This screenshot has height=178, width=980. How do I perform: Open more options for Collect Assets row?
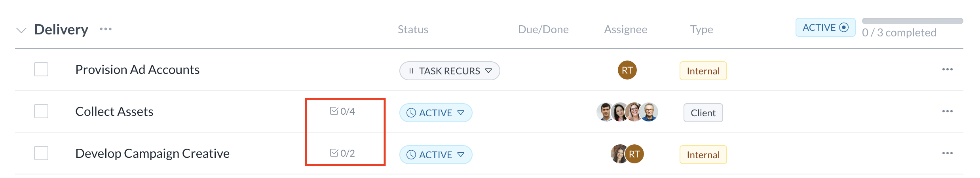[947, 111]
